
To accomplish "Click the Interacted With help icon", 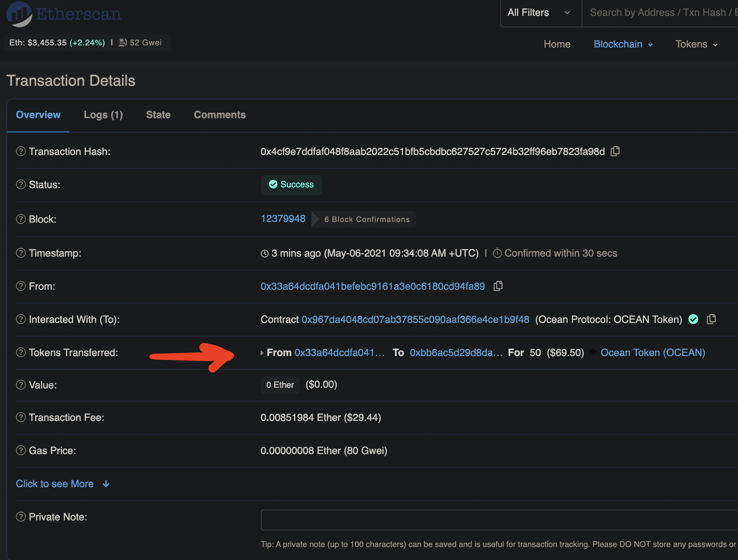I will 21,319.
